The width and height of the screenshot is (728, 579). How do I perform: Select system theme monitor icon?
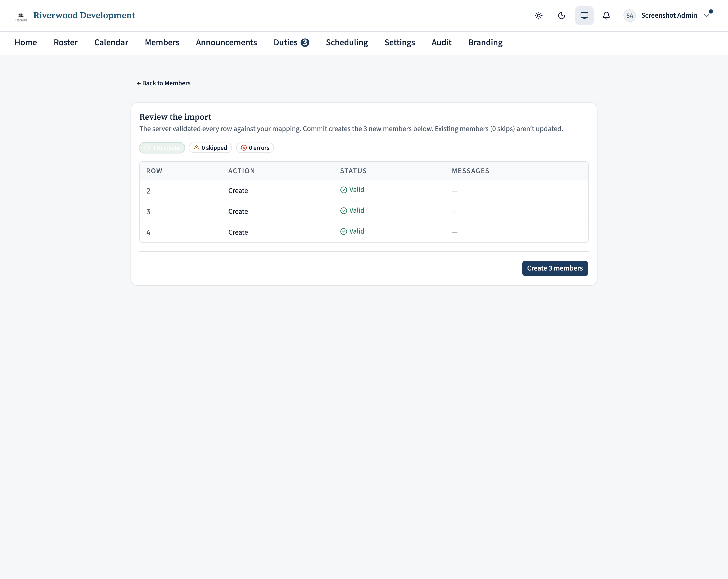tap(584, 16)
